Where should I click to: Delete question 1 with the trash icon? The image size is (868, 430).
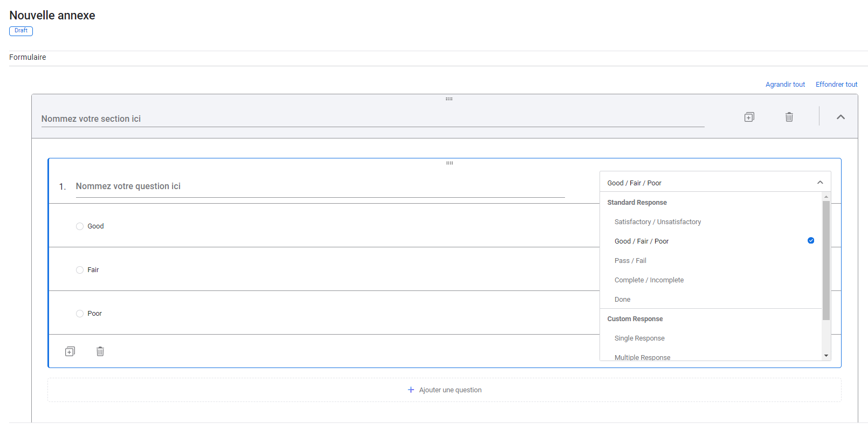[x=100, y=351]
